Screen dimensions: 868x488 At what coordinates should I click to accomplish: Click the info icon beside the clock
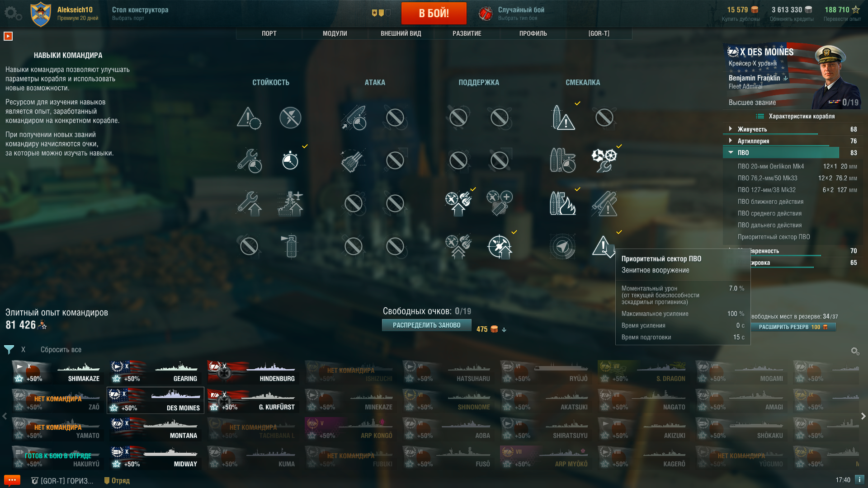[x=859, y=479]
